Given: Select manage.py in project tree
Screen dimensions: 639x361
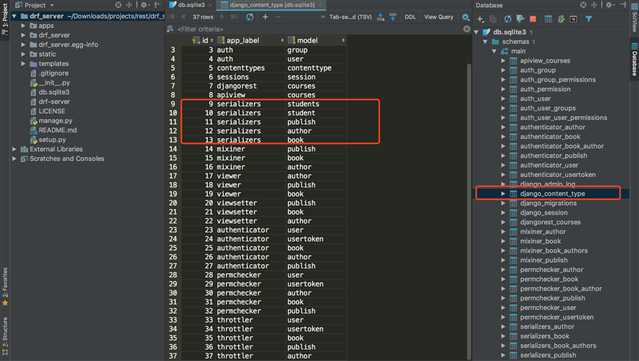Looking at the screenshot, I should (x=55, y=121).
